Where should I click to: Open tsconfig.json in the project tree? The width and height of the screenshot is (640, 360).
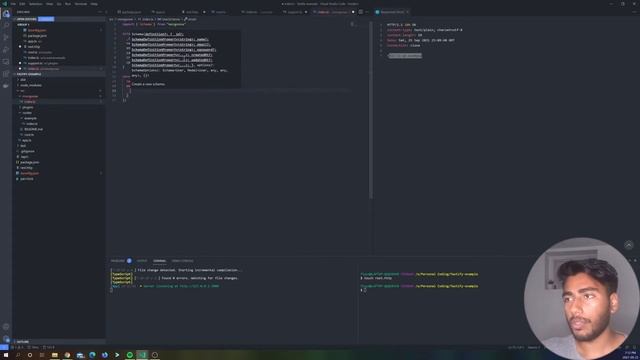[x=29, y=173]
